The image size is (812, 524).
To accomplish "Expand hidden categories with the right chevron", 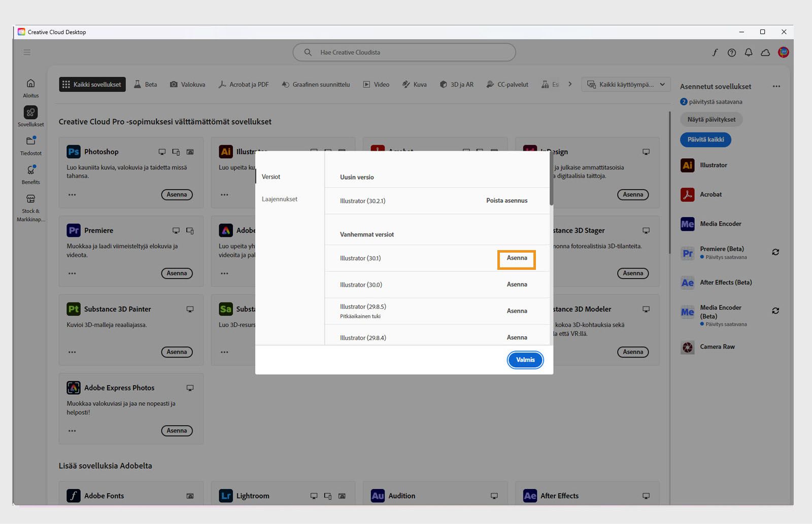I will point(570,84).
